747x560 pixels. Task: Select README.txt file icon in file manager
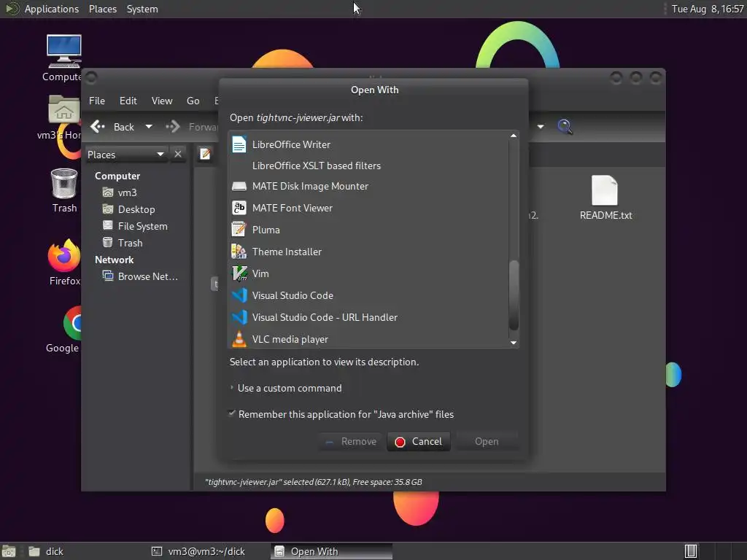click(605, 190)
